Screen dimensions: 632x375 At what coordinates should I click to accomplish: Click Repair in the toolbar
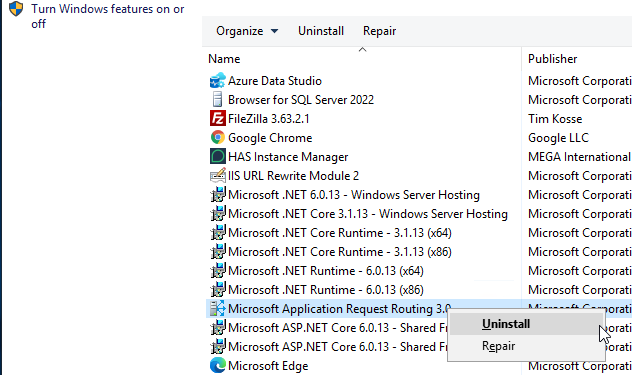pyautogui.click(x=379, y=31)
